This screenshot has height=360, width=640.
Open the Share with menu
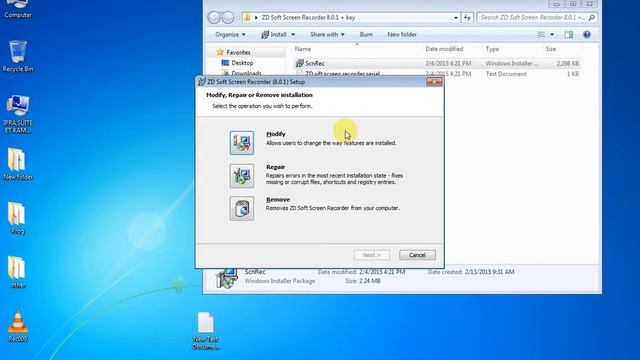327,35
